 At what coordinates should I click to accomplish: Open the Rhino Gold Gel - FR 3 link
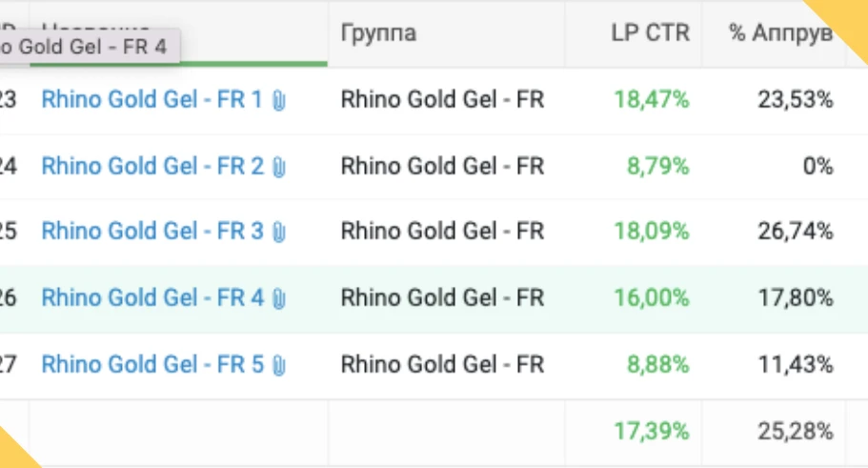click(x=152, y=231)
